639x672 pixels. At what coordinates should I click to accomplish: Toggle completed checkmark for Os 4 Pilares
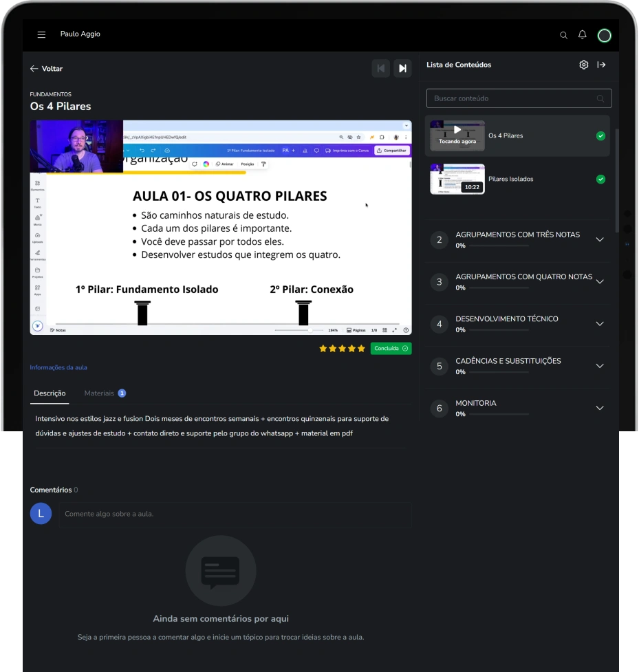tap(601, 136)
